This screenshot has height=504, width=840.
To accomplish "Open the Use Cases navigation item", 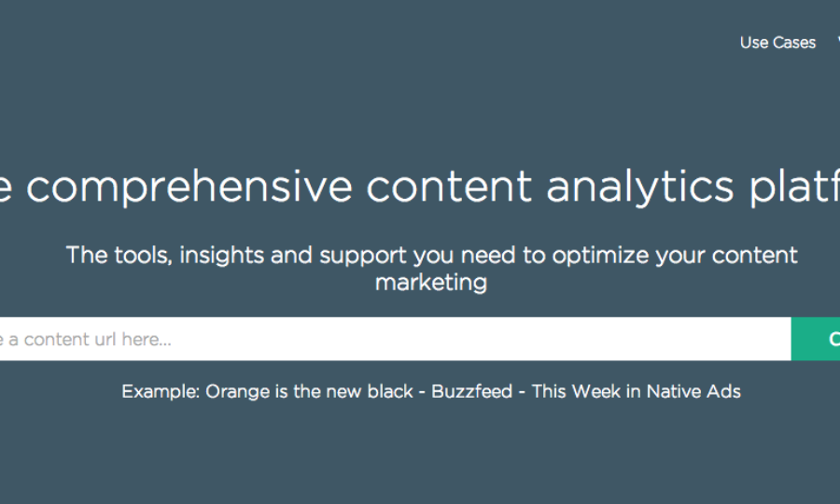I will (x=777, y=43).
